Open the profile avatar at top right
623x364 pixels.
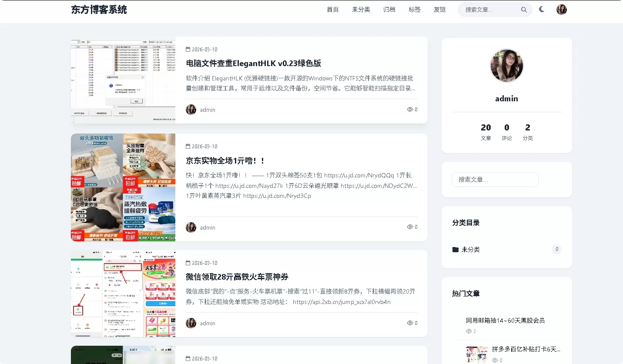click(x=561, y=9)
